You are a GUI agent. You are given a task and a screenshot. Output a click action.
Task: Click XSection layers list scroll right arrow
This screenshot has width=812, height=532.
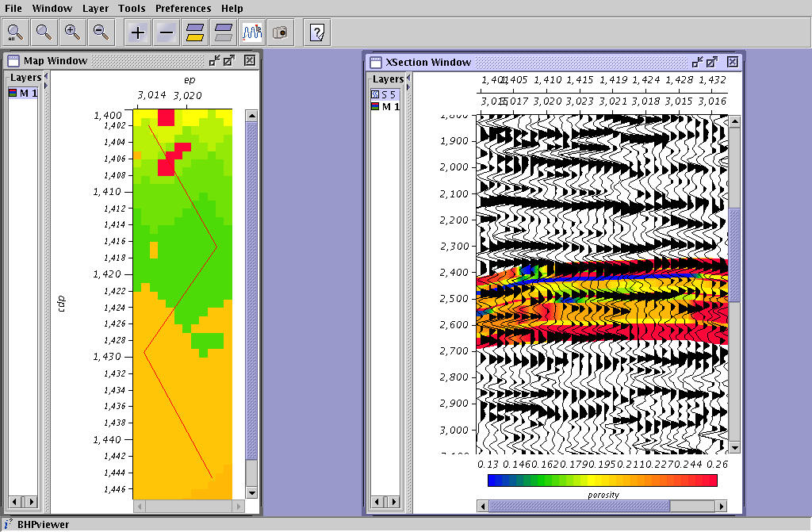pyautogui.click(x=394, y=501)
